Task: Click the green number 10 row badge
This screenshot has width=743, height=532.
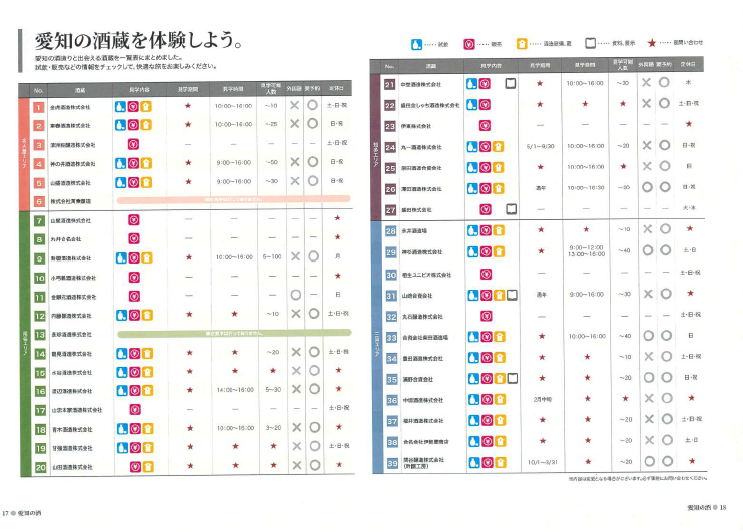Action: [40, 278]
